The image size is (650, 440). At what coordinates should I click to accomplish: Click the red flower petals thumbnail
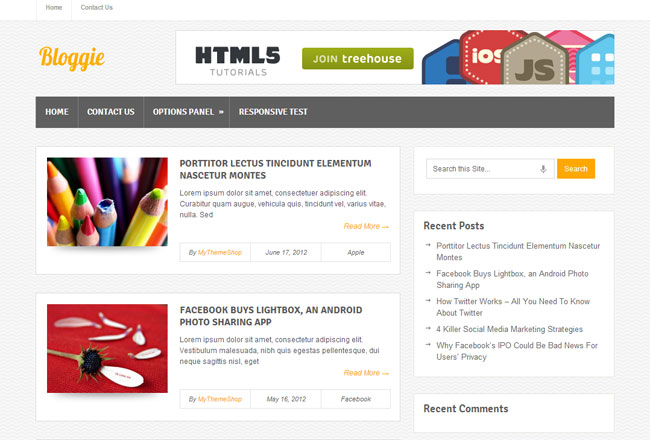107,348
